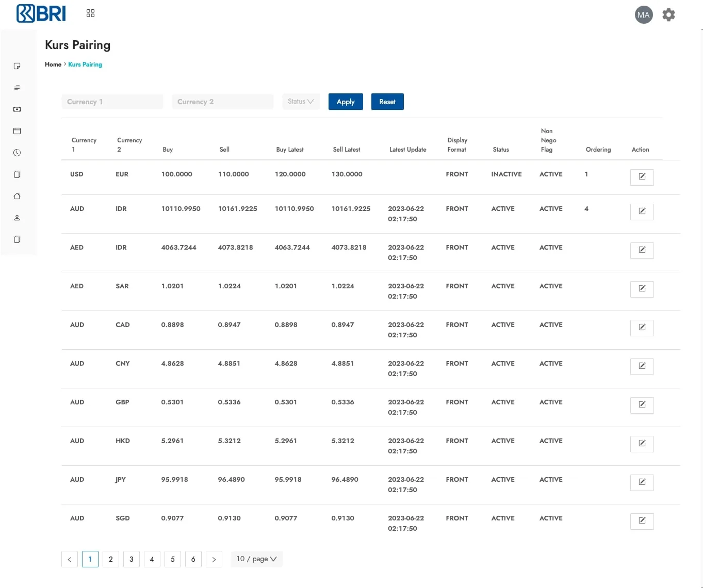Edit the AUD CNY pairing row
This screenshot has width=703, height=588.
(x=642, y=366)
